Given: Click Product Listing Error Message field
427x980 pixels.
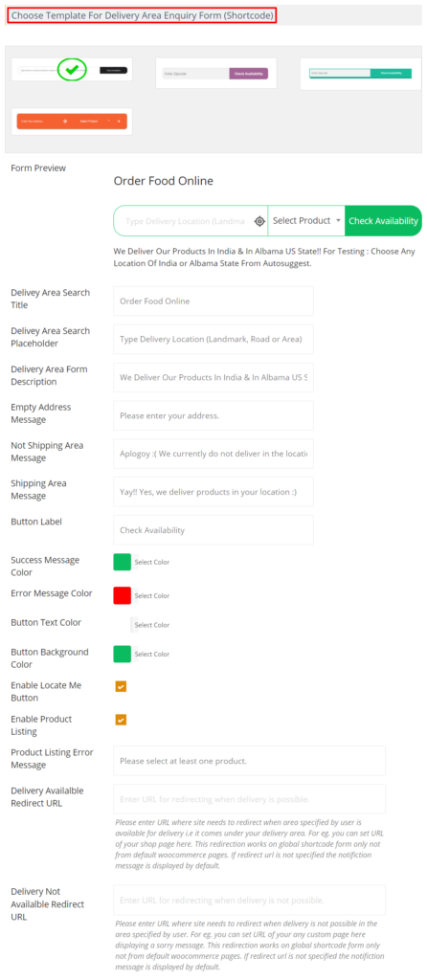Looking at the screenshot, I should tap(250, 761).
